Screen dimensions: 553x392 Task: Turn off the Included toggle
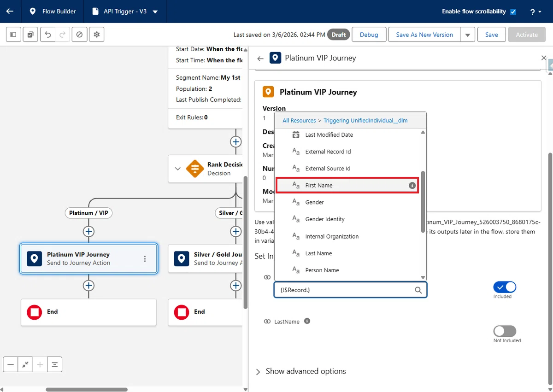(505, 287)
